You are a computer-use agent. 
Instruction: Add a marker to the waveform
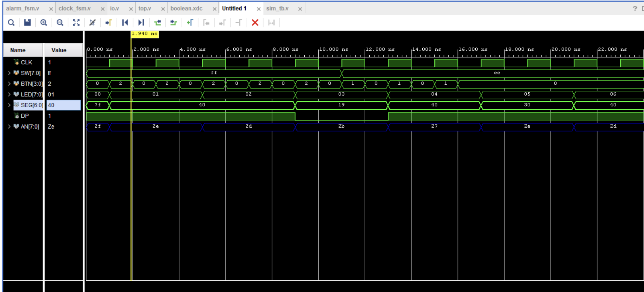(190, 23)
